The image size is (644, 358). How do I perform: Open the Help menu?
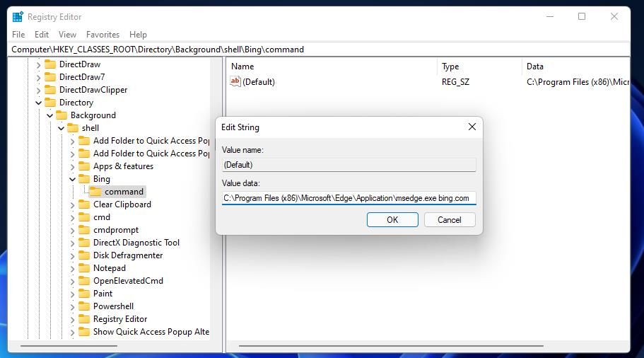click(138, 35)
